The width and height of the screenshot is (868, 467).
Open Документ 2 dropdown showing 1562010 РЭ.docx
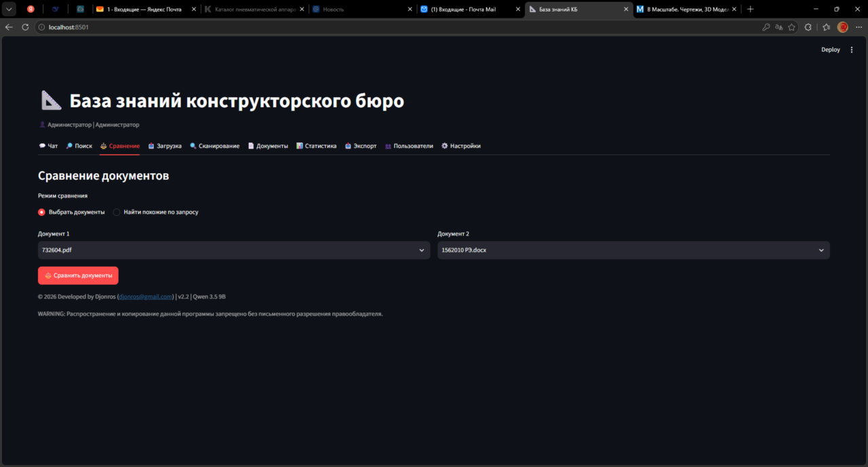(633, 250)
